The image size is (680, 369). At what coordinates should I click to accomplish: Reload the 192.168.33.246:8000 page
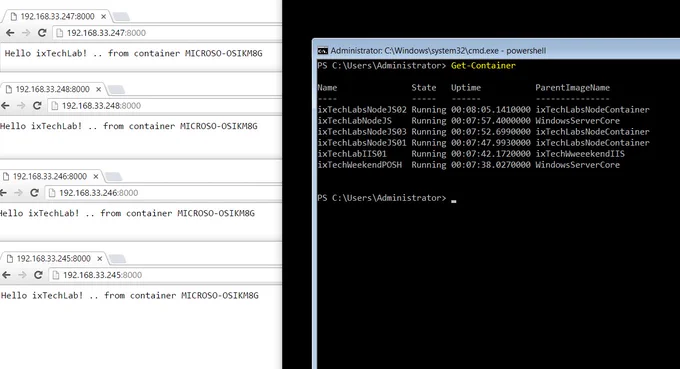tap(35, 193)
